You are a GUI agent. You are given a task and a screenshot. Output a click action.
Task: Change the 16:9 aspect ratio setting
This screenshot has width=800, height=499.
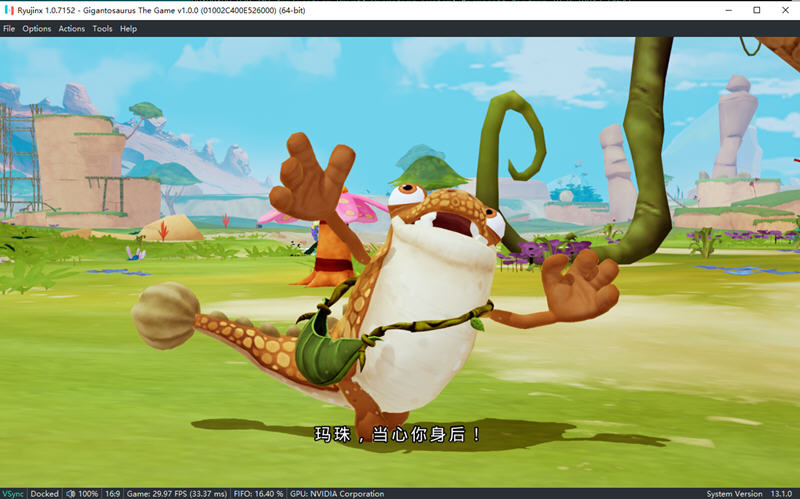click(112, 493)
